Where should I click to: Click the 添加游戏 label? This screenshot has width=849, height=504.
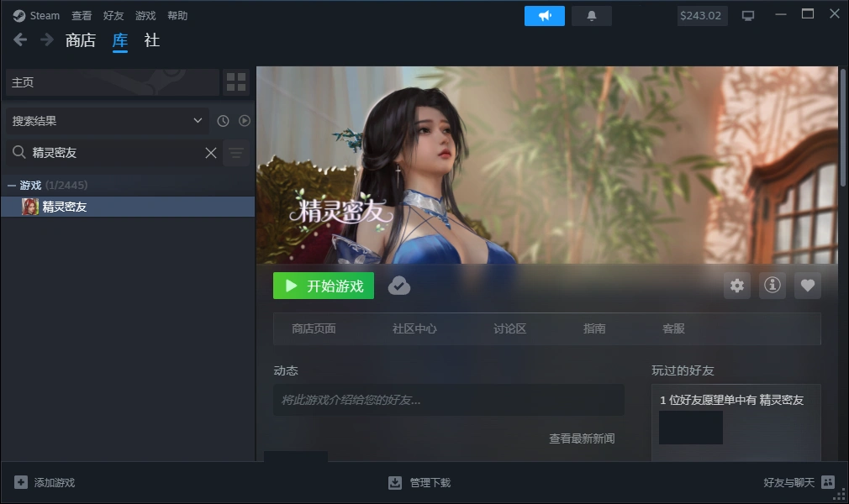(55, 482)
